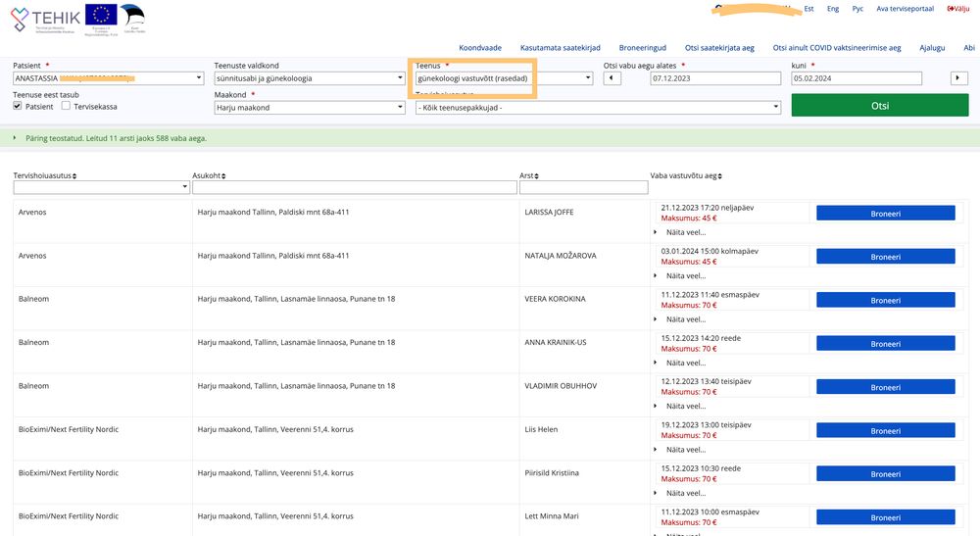980x536 pixels.
Task: Switch language to Eng
Action: point(832,9)
